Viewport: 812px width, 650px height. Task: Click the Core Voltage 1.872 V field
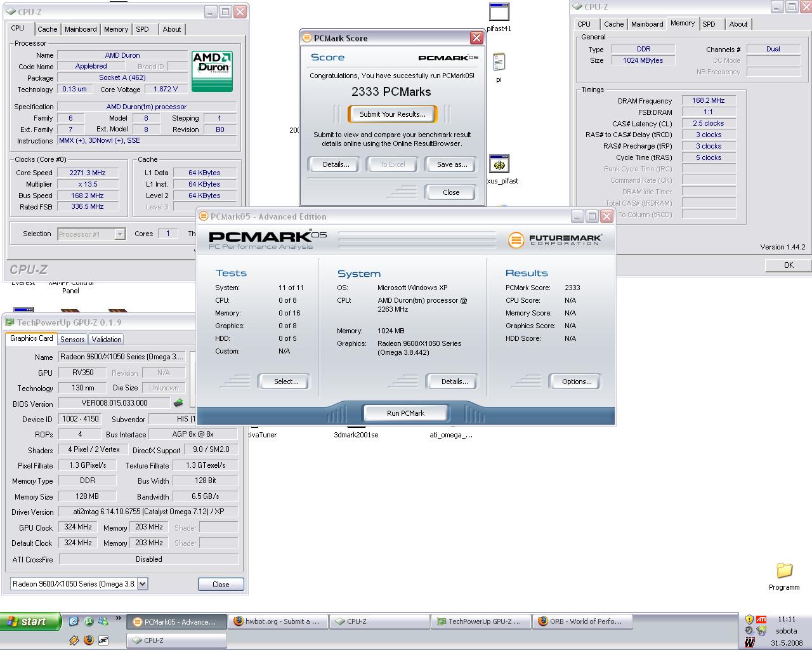pos(166,90)
